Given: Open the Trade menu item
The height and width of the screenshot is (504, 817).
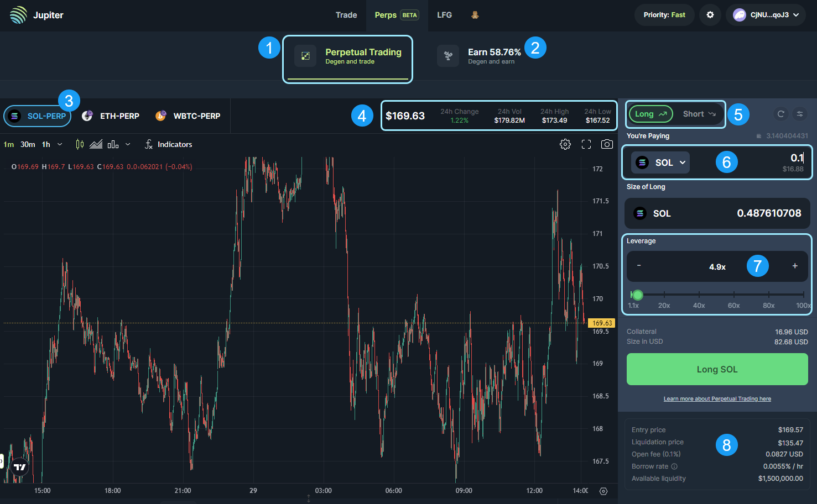Looking at the screenshot, I should (346, 15).
